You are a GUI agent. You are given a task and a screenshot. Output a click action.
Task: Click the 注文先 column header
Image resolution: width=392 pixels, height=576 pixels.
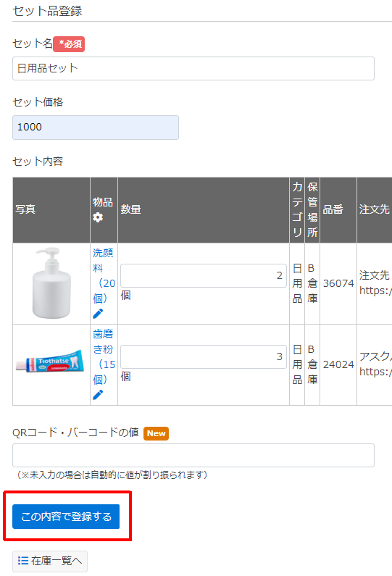click(x=375, y=209)
